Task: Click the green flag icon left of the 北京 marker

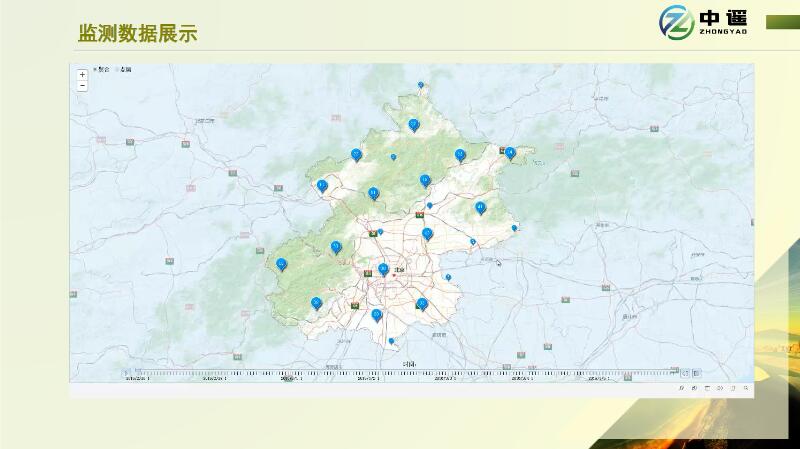Action: tap(368, 270)
